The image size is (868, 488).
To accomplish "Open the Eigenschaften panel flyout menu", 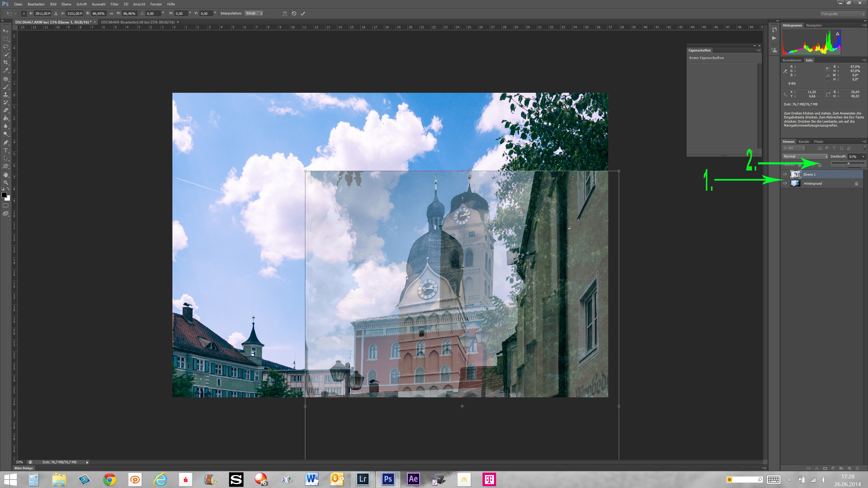I will coord(758,50).
